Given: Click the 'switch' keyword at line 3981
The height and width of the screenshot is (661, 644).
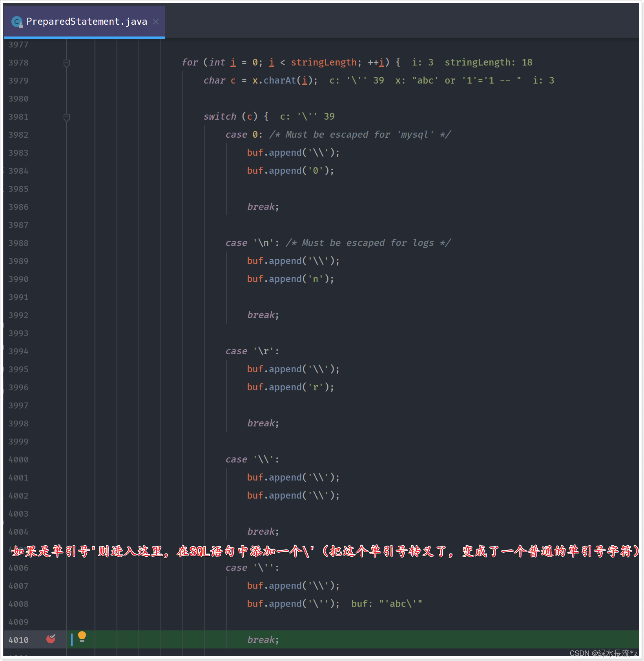Looking at the screenshot, I should [x=220, y=117].
